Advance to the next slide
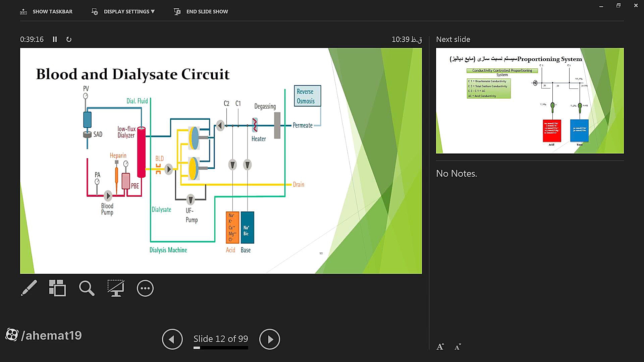 (x=269, y=339)
